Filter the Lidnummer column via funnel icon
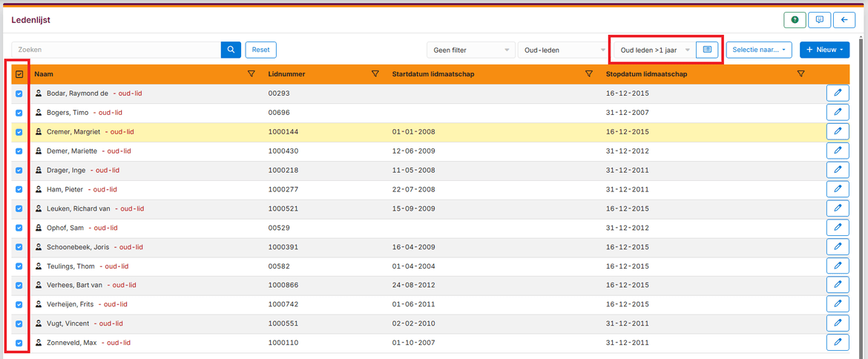Viewport: 868px width, 359px height. tap(375, 74)
